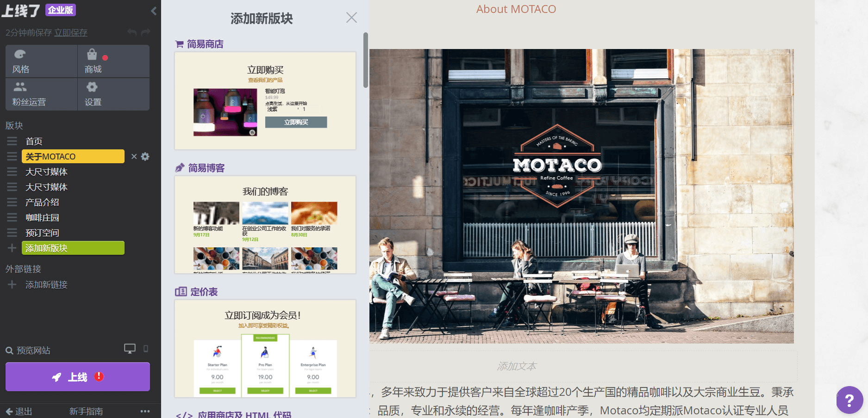Screen dimensions: 868x418
Task: Click the 立即保存 save link
Action: click(x=71, y=33)
